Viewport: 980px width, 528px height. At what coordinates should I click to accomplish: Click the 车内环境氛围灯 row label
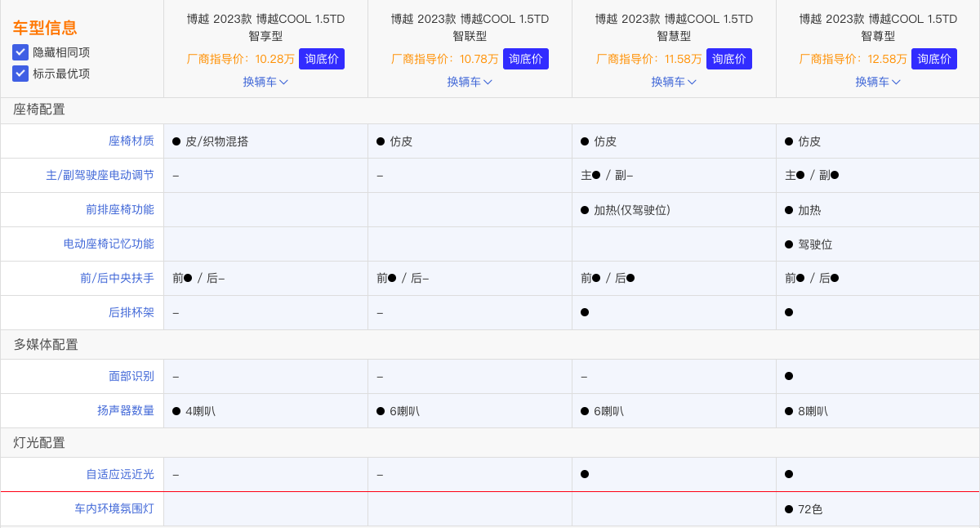click(x=114, y=508)
